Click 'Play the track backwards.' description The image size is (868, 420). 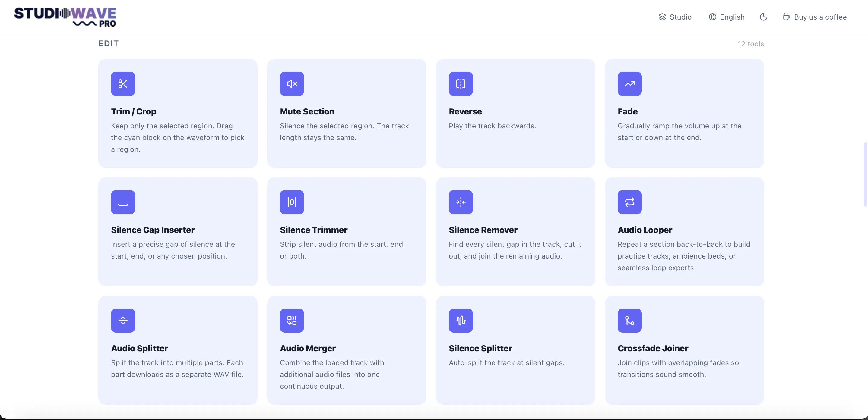[x=492, y=126]
